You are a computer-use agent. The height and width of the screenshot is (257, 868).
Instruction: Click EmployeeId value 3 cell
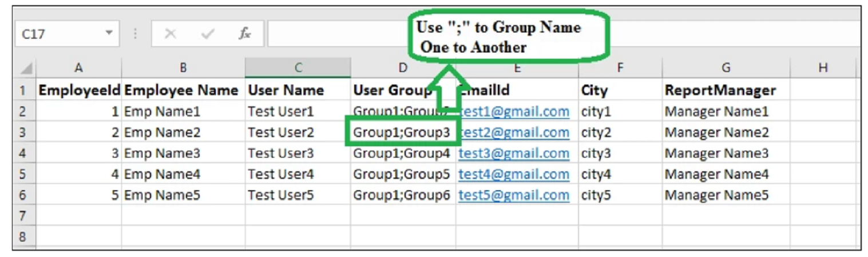pos(79,153)
